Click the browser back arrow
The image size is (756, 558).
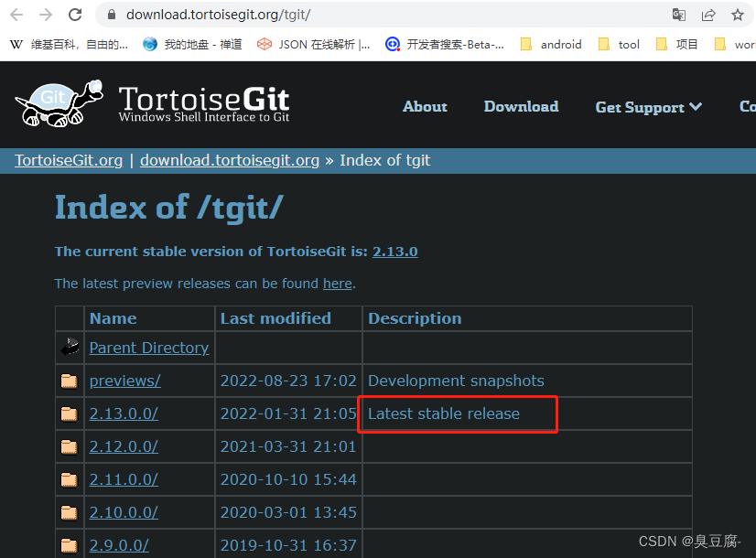coord(16,15)
